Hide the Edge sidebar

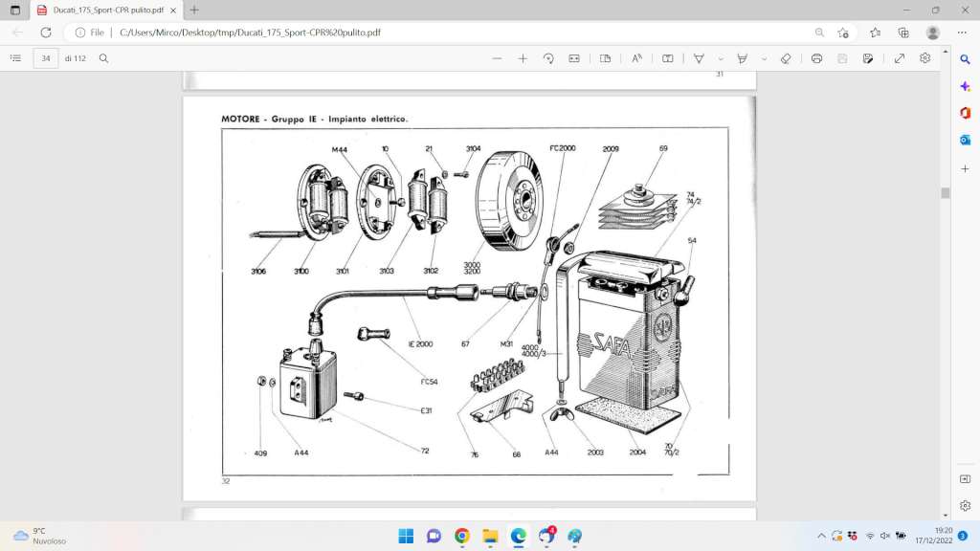point(965,479)
